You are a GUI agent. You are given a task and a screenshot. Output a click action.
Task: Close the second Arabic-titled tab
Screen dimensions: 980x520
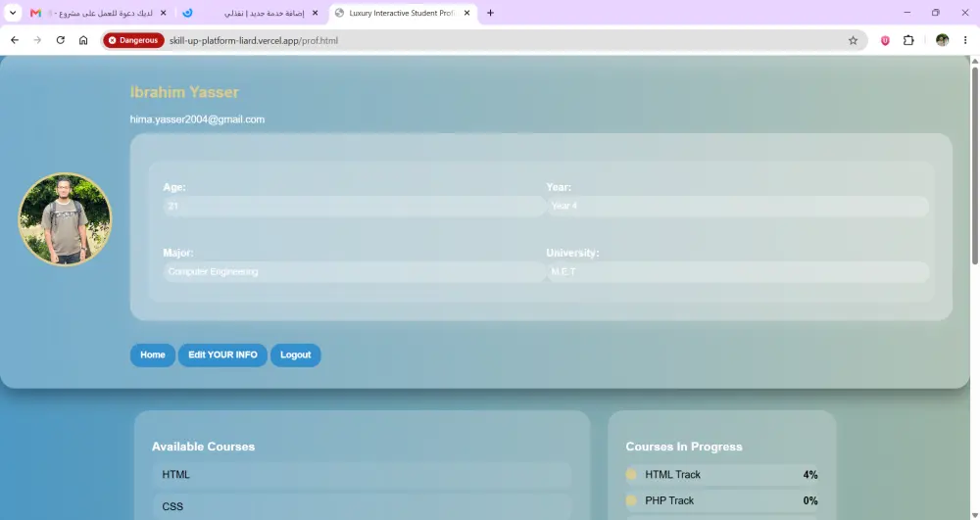(315, 13)
